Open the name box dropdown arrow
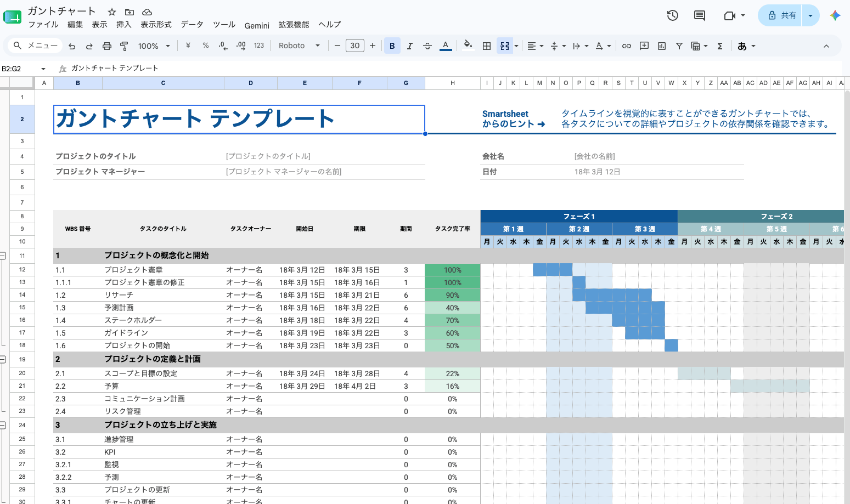This screenshot has height=504, width=850. click(x=43, y=69)
